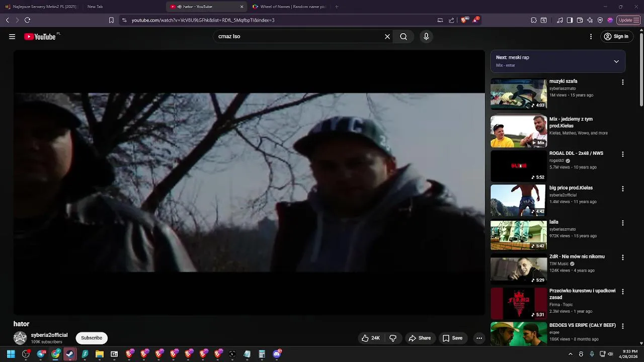Open Brave Shields lion icon
This screenshot has width=644, height=362.
(464, 20)
